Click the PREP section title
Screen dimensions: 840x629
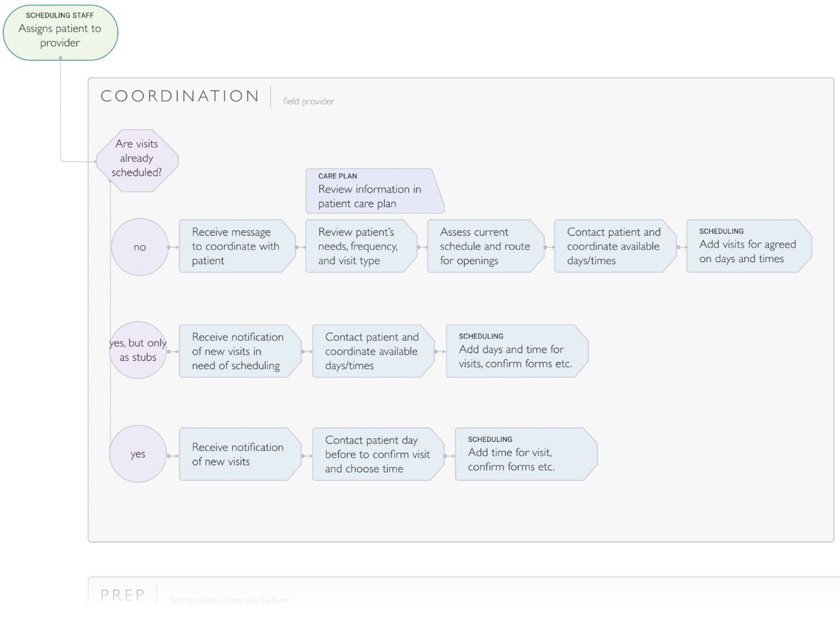[123, 595]
